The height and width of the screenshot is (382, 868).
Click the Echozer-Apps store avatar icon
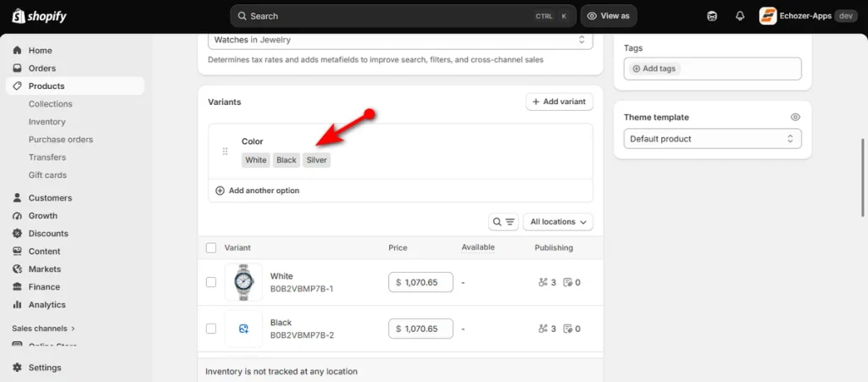[768, 16]
